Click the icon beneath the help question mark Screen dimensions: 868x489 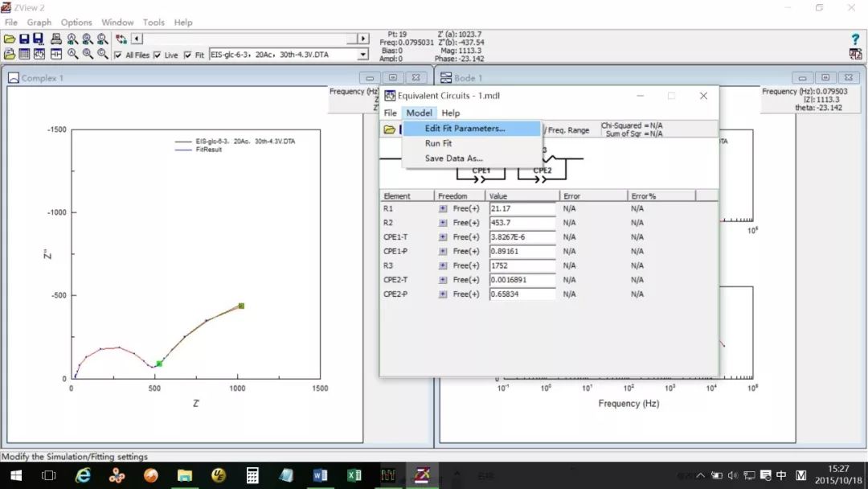click(x=855, y=54)
